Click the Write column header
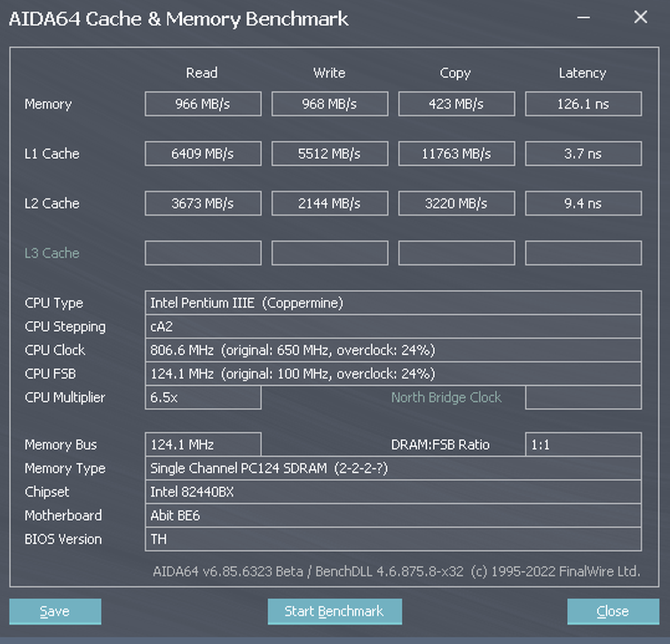Screen dimensions: 670x644 point(329,73)
